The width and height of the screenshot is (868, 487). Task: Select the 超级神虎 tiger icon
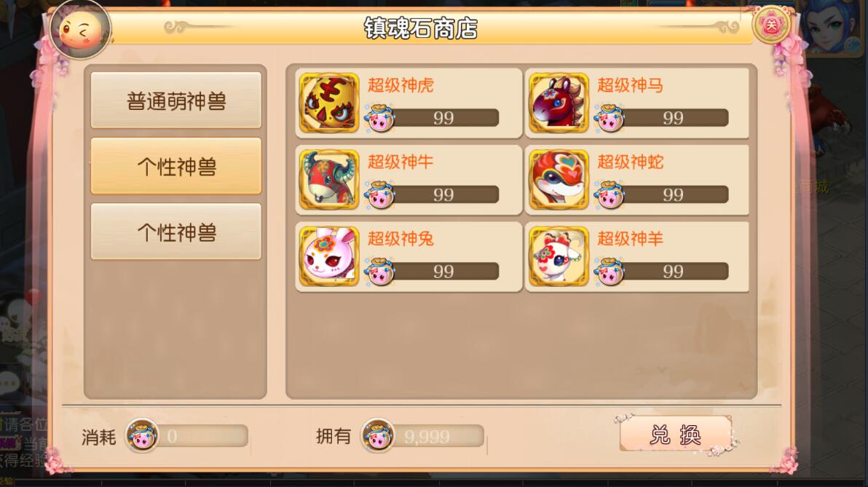329,103
